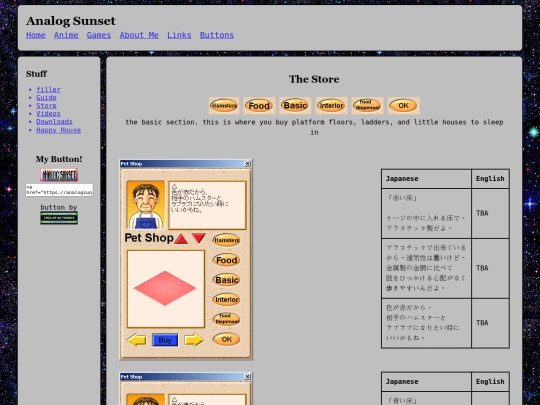The width and height of the screenshot is (540, 405).
Task: Click the button embed code text box
Action: [59, 190]
